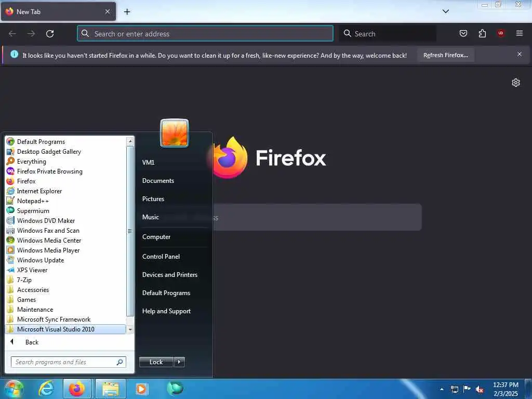The image size is (532, 399).
Task: Open Windows Explorer from the taskbar
Action: pos(111,389)
